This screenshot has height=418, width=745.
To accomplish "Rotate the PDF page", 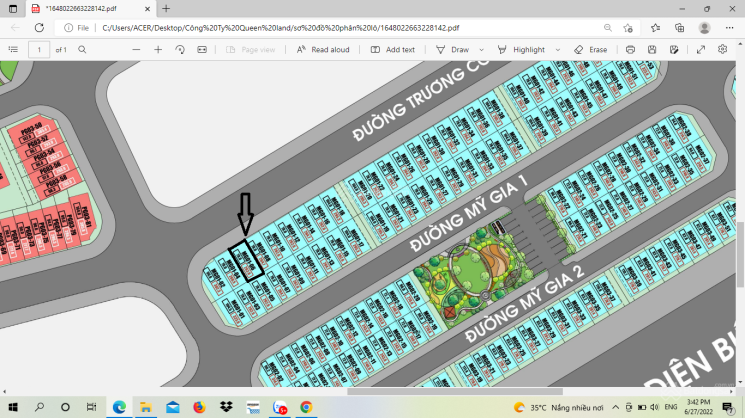I will click(180, 49).
